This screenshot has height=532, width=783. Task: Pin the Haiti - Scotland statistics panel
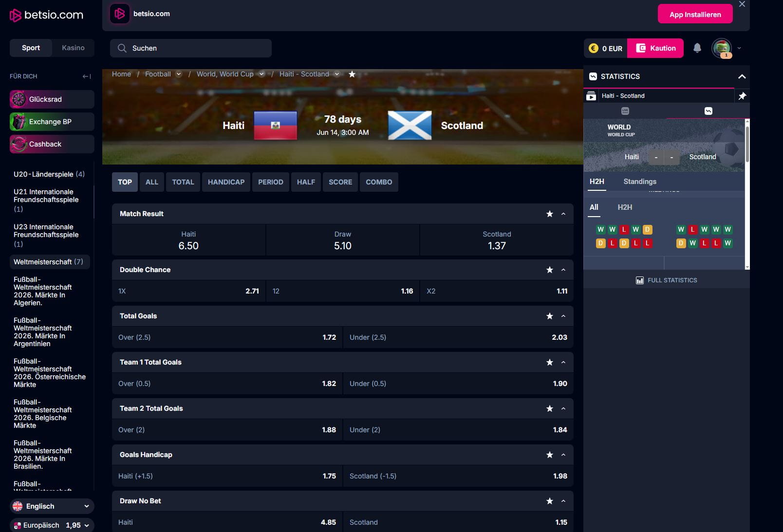click(x=743, y=96)
